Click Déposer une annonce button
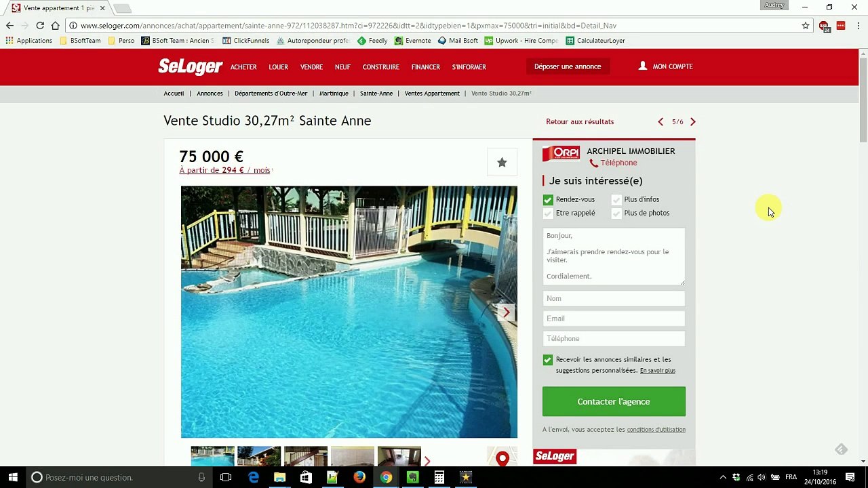 (x=568, y=66)
